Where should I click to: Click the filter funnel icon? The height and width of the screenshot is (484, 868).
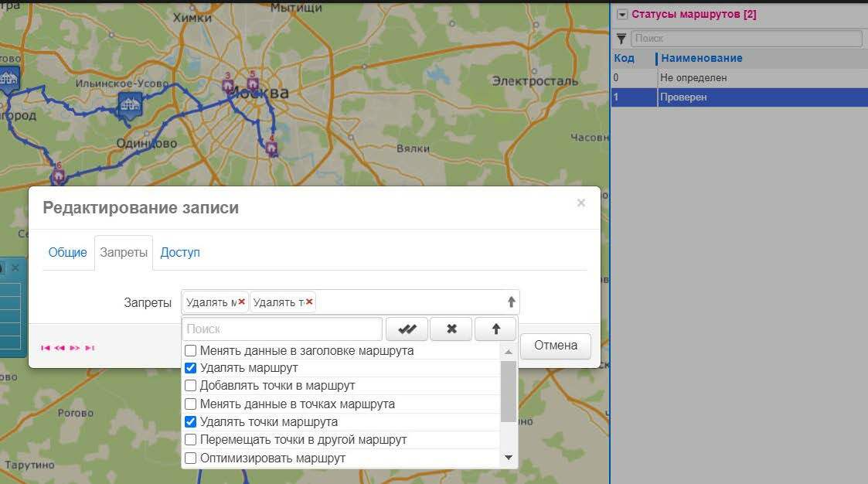621,38
